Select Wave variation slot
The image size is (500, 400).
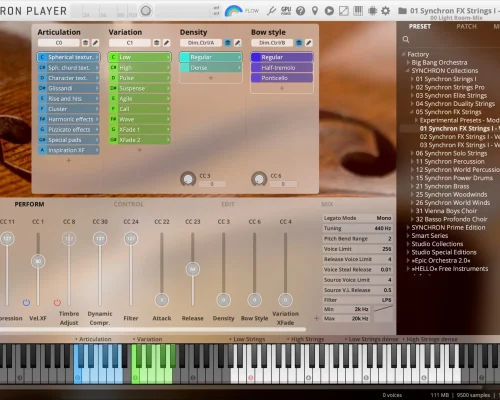tap(140, 119)
